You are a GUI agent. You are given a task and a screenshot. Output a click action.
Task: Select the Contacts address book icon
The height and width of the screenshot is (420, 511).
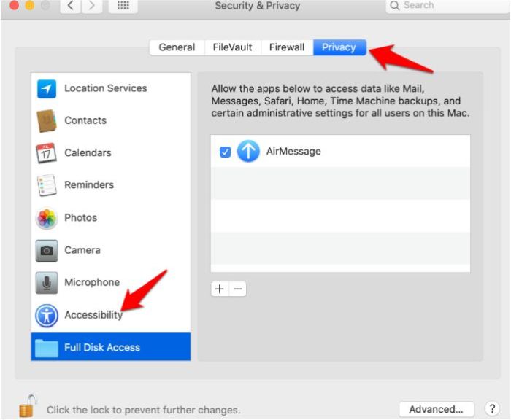coord(47,121)
